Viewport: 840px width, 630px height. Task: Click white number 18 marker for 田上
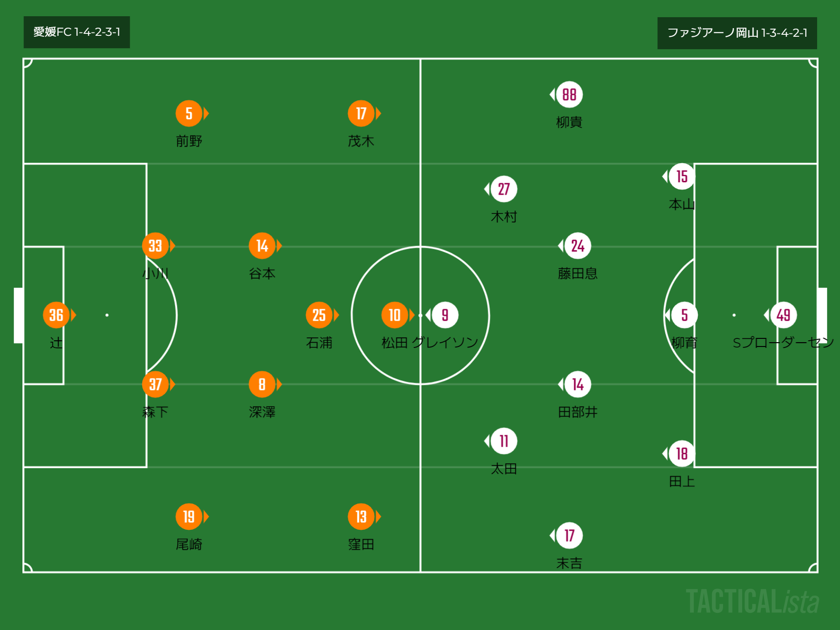(682, 453)
